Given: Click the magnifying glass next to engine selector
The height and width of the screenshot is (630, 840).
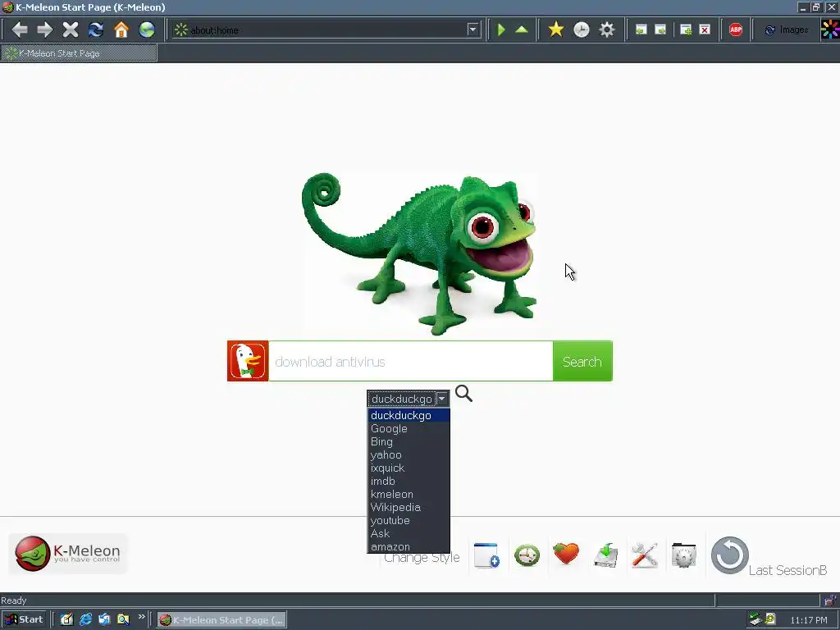Looking at the screenshot, I should coord(463,393).
